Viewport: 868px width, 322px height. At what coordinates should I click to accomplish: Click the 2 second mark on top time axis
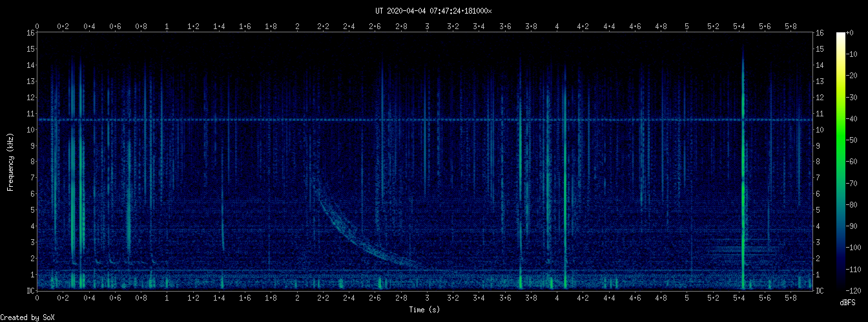click(x=297, y=27)
